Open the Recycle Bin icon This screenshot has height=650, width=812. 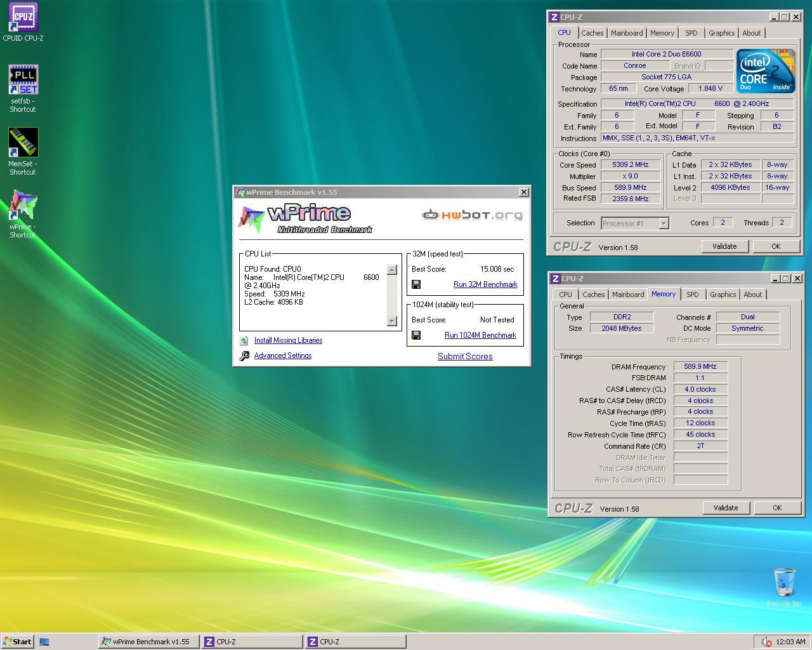click(784, 582)
